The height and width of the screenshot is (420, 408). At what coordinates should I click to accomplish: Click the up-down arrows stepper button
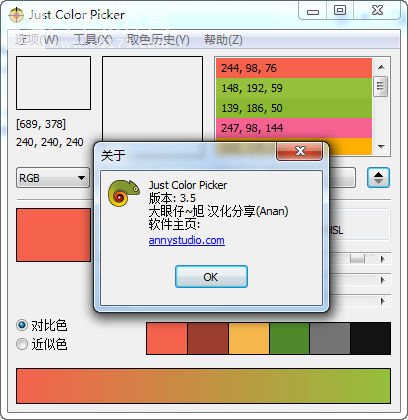point(378,178)
